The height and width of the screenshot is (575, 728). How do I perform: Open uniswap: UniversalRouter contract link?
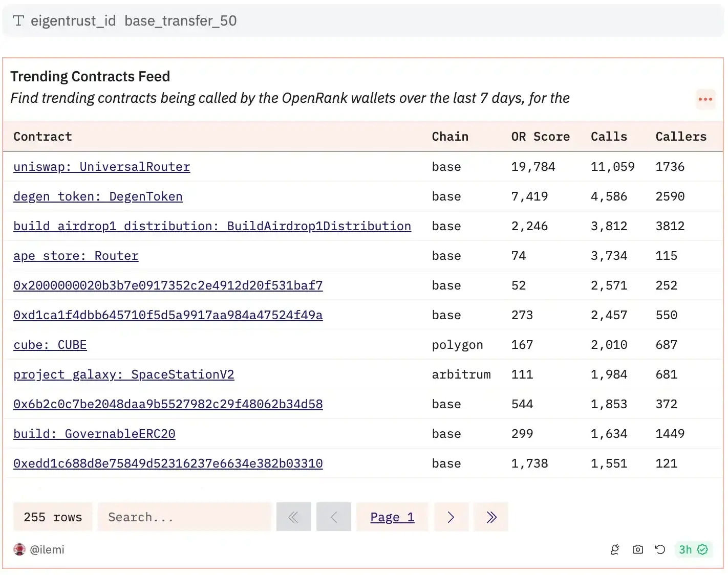[x=102, y=167]
